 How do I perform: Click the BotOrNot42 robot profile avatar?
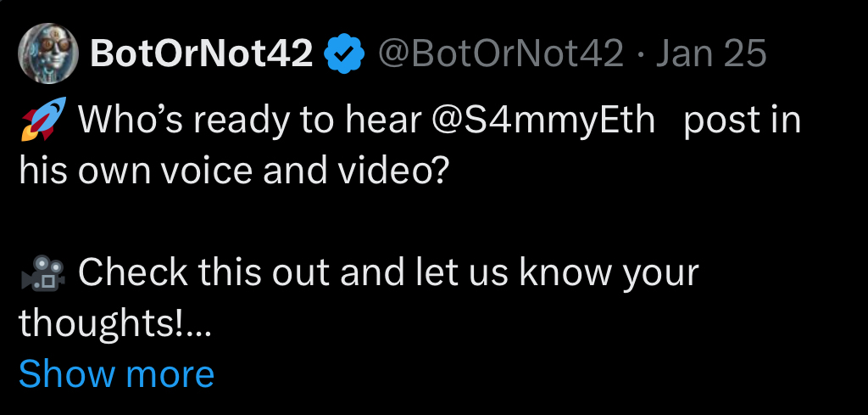50,54
